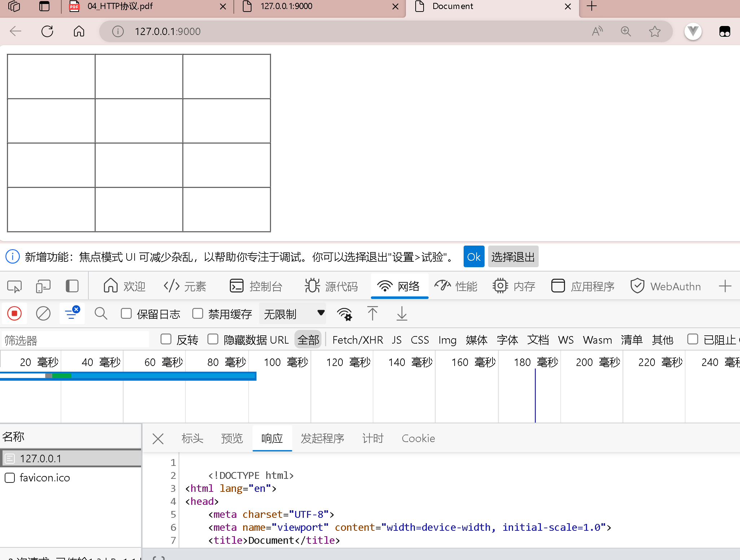This screenshot has height=560, width=740.
Task: Click the 名称 column header
Action: pos(71,436)
